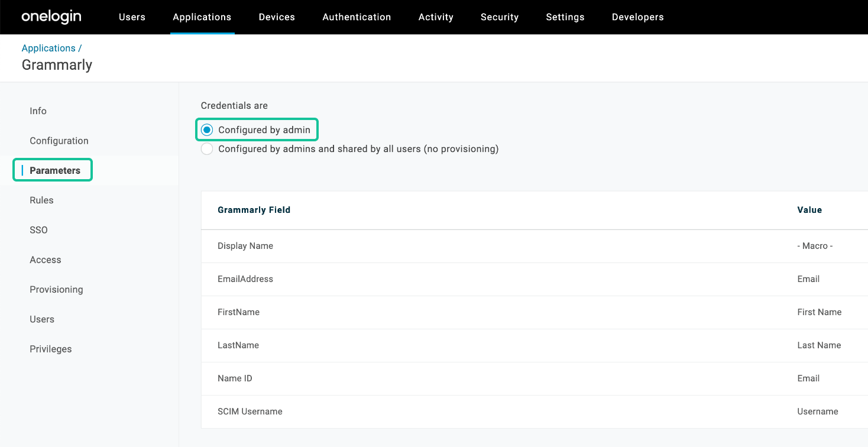Open the Display Name parameter row

[535, 246]
